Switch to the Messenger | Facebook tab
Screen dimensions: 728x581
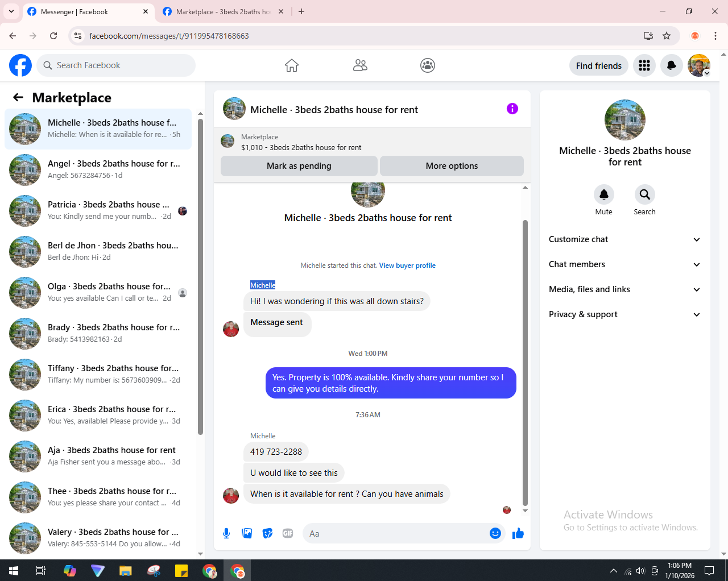click(88, 11)
